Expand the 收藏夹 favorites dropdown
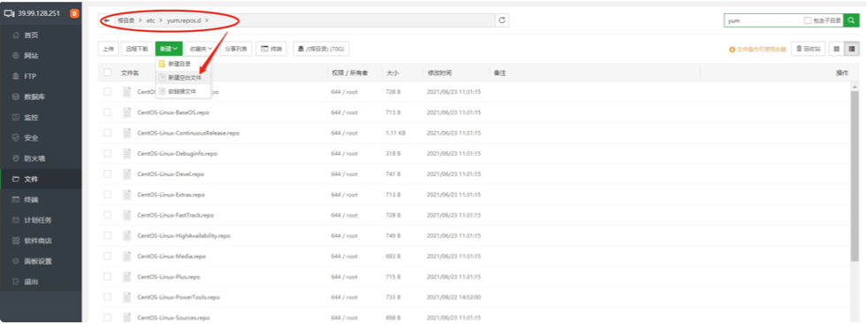Image resolution: width=868 pixels, height=324 pixels. [201, 49]
